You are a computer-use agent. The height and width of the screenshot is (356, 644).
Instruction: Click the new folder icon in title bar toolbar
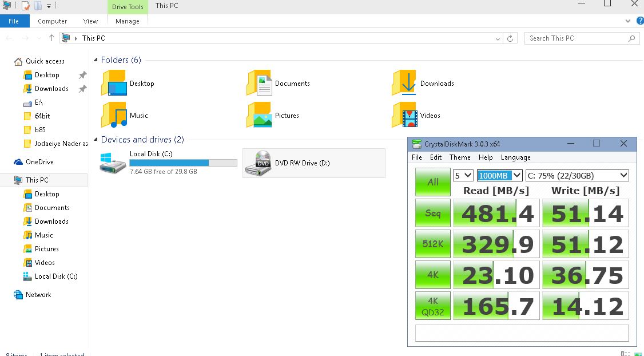38,6
